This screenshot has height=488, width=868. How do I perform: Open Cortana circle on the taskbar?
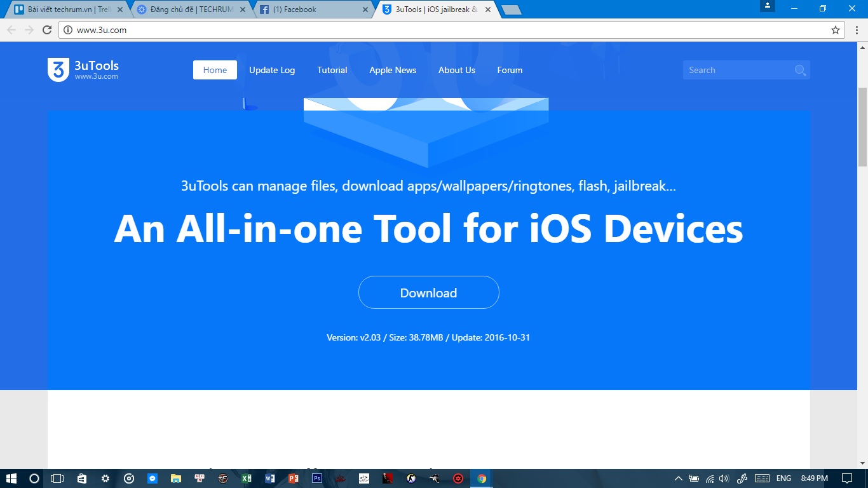coord(34,478)
